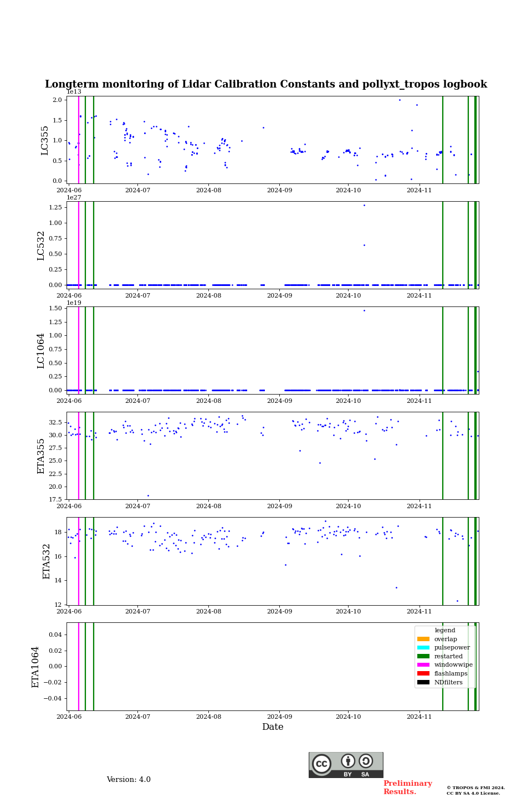The height and width of the screenshot is (798, 532).
Task: Select the 'restarted' legend label
Action: coord(448,656)
